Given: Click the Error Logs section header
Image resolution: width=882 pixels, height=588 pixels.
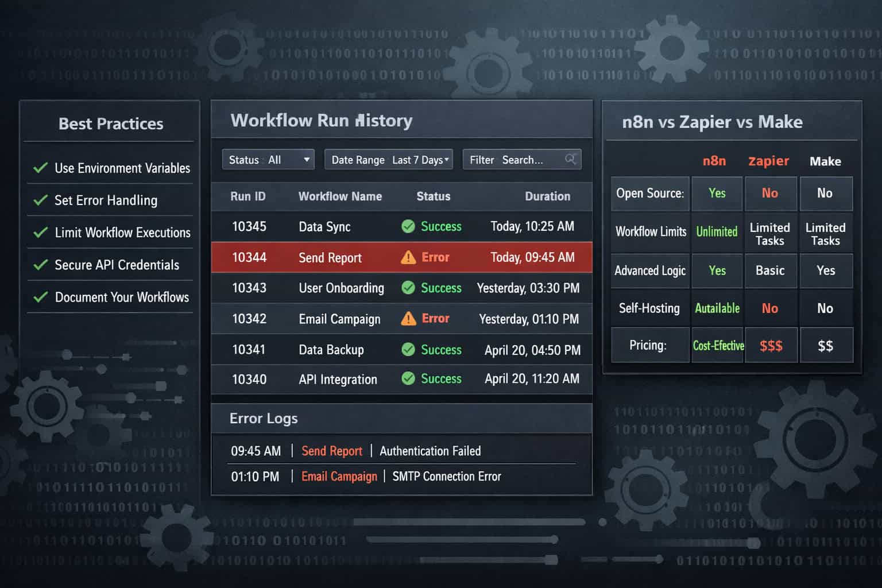Looking at the screenshot, I should [x=264, y=419].
